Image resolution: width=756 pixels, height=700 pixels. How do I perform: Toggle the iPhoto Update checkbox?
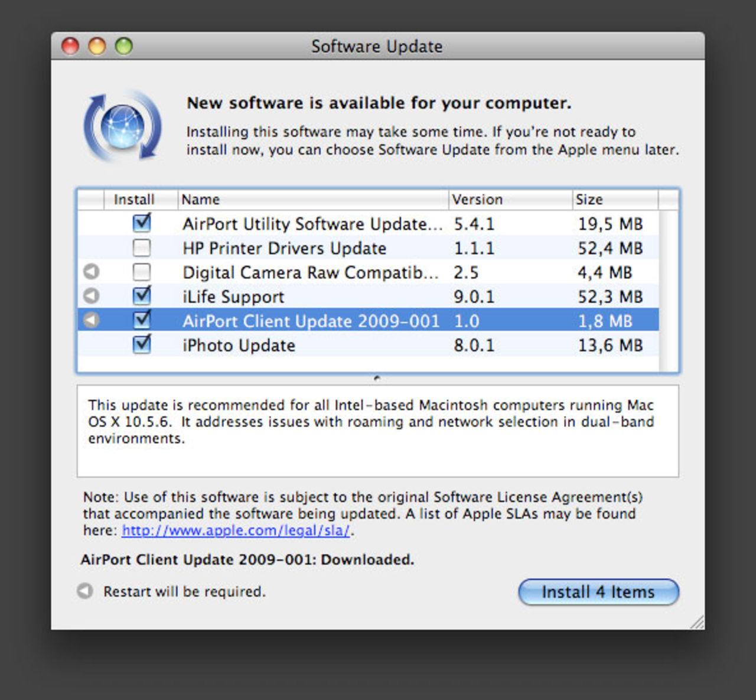142,344
